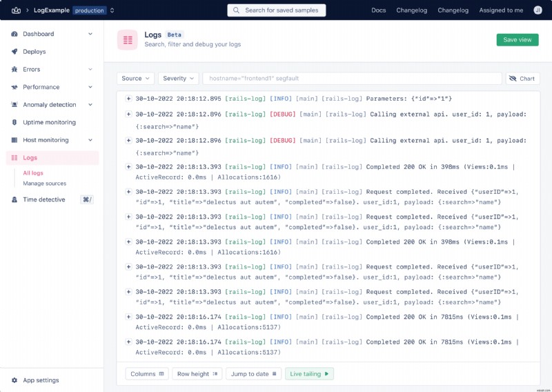Click the Errors bug icon

[14, 69]
